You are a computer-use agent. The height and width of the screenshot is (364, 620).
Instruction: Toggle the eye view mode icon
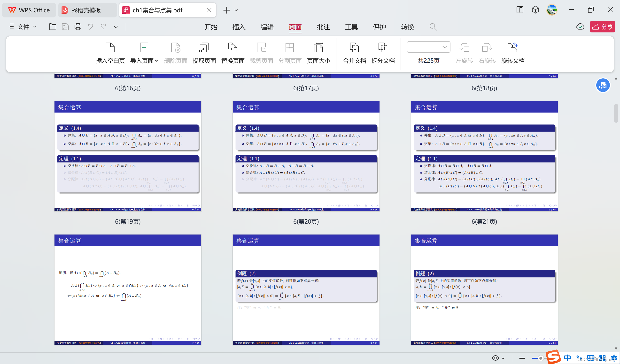[x=495, y=358]
